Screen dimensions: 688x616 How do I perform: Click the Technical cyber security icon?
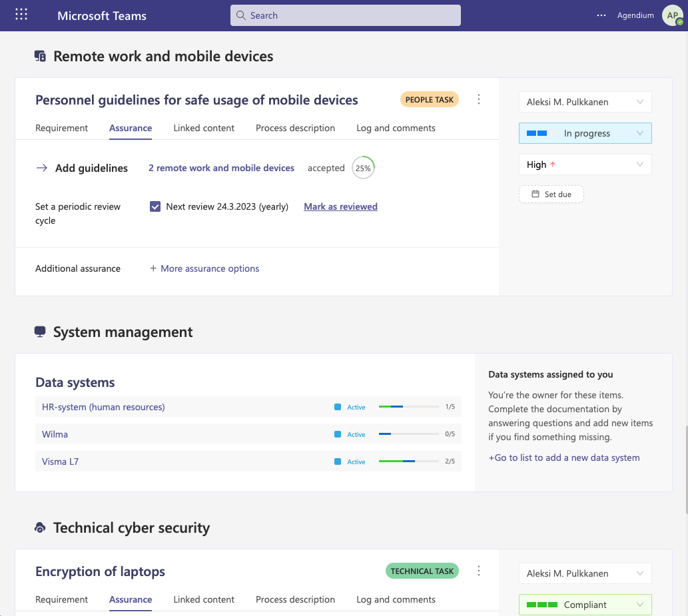tap(40, 527)
